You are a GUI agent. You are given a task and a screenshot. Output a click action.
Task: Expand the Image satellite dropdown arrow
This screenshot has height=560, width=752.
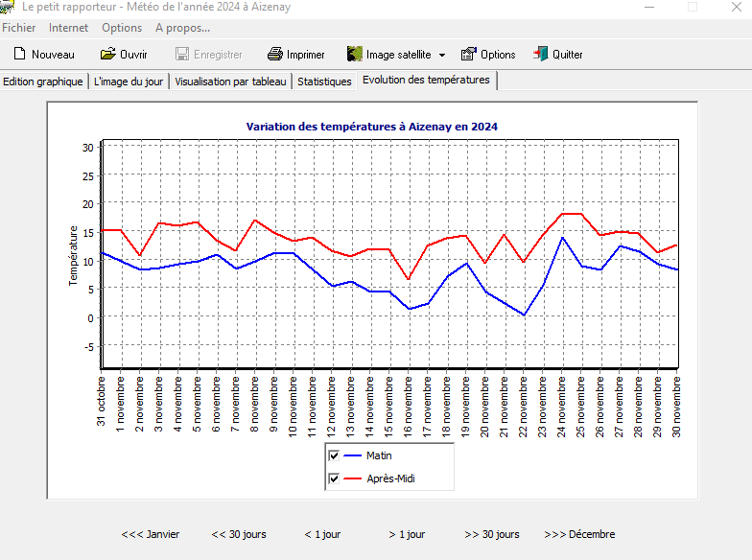pos(442,56)
